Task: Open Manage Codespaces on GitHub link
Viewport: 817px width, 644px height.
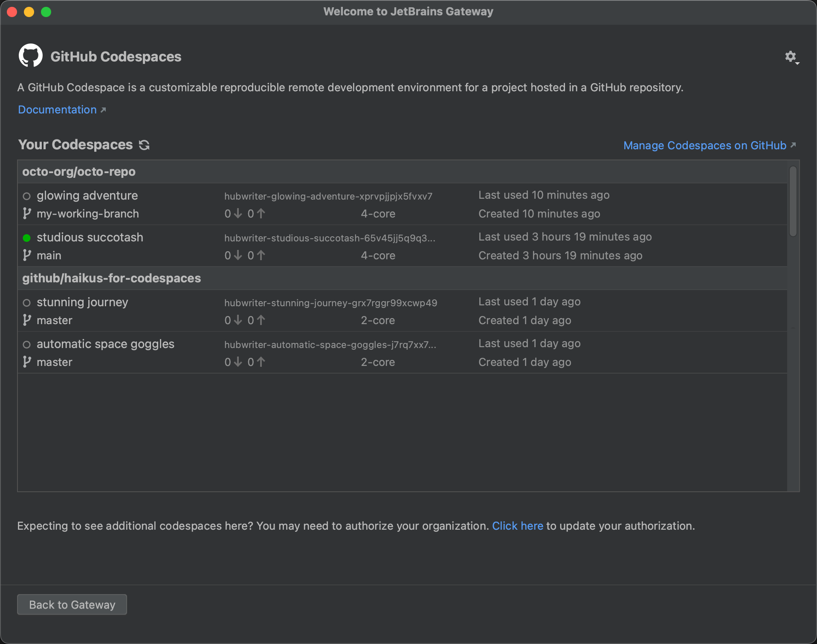Action: 710,145
